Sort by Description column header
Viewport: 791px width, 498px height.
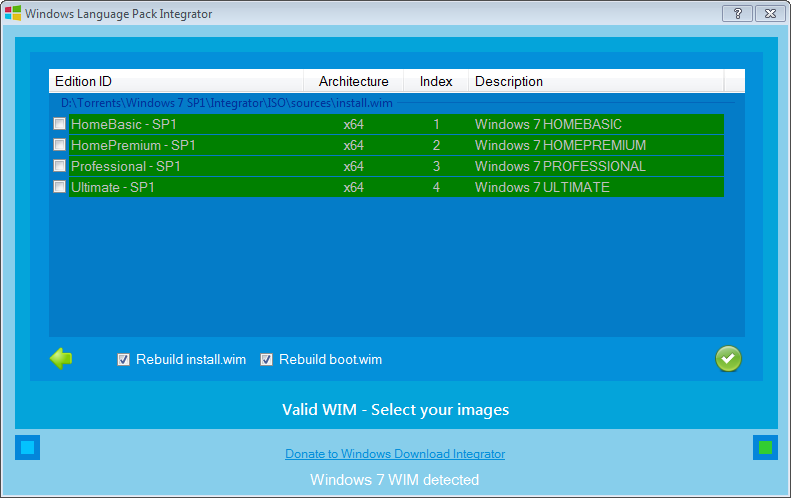596,81
